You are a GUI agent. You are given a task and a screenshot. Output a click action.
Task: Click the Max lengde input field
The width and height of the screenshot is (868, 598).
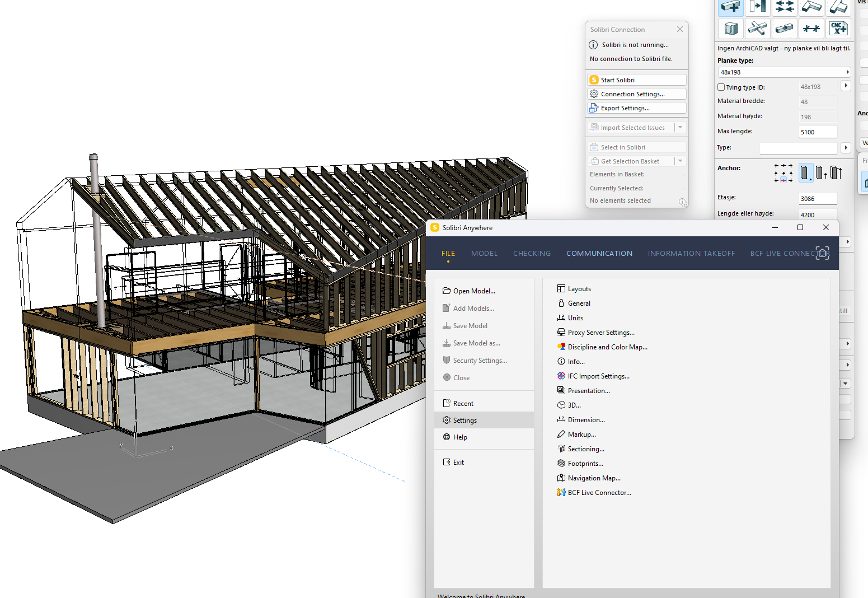point(818,132)
